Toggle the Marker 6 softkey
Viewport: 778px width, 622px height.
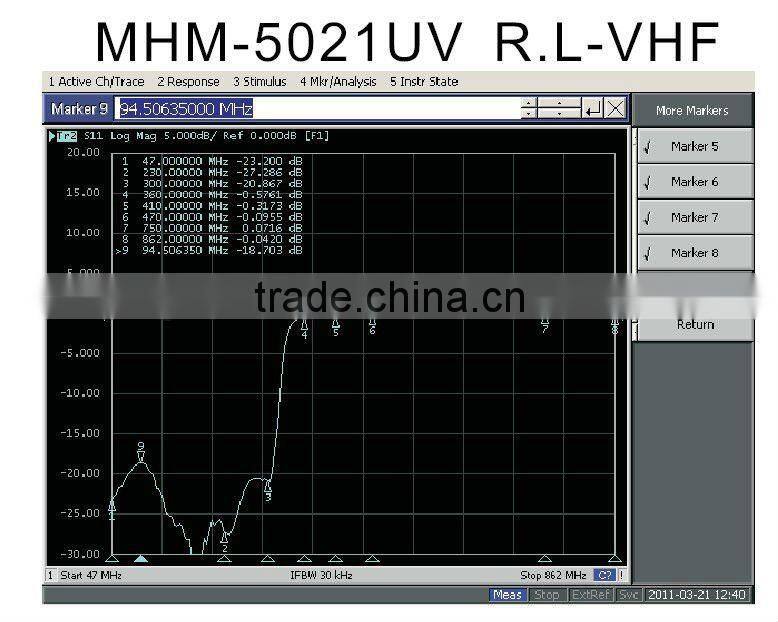click(695, 182)
